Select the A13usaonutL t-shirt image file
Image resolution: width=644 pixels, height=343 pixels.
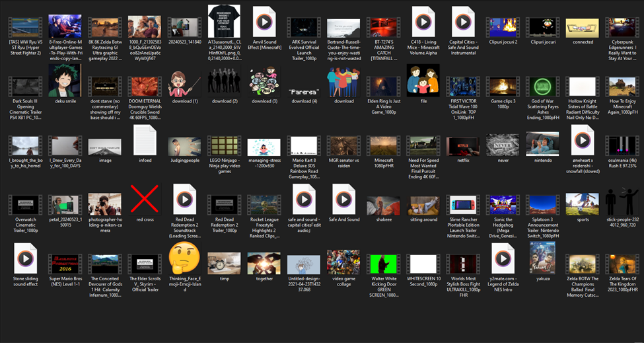click(x=225, y=21)
